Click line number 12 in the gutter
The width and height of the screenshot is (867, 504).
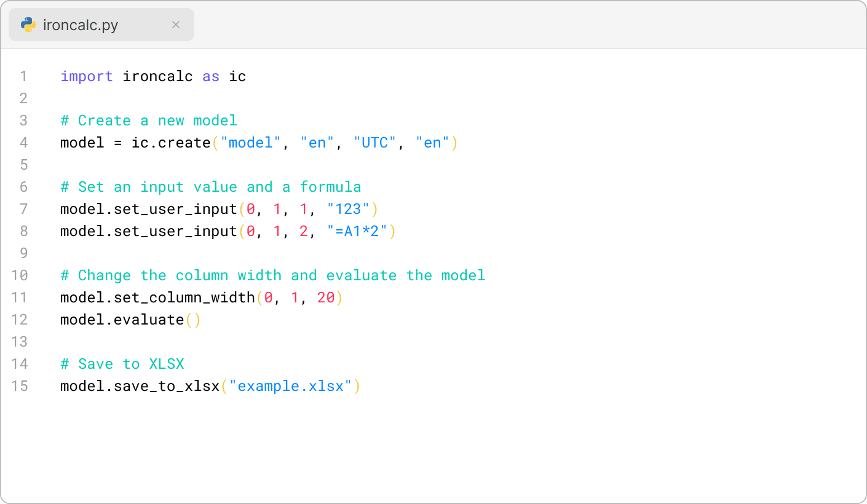tap(20, 320)
